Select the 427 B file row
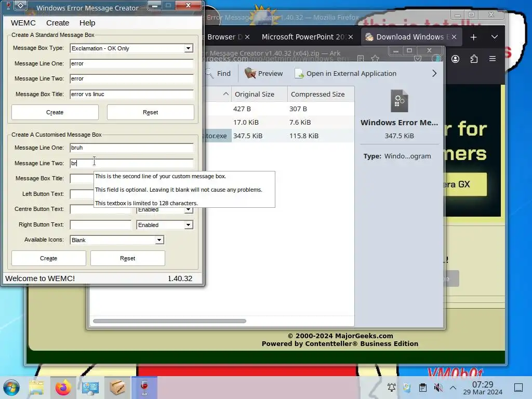This screenshot has width=532, height=399. (x=280, y=109)
